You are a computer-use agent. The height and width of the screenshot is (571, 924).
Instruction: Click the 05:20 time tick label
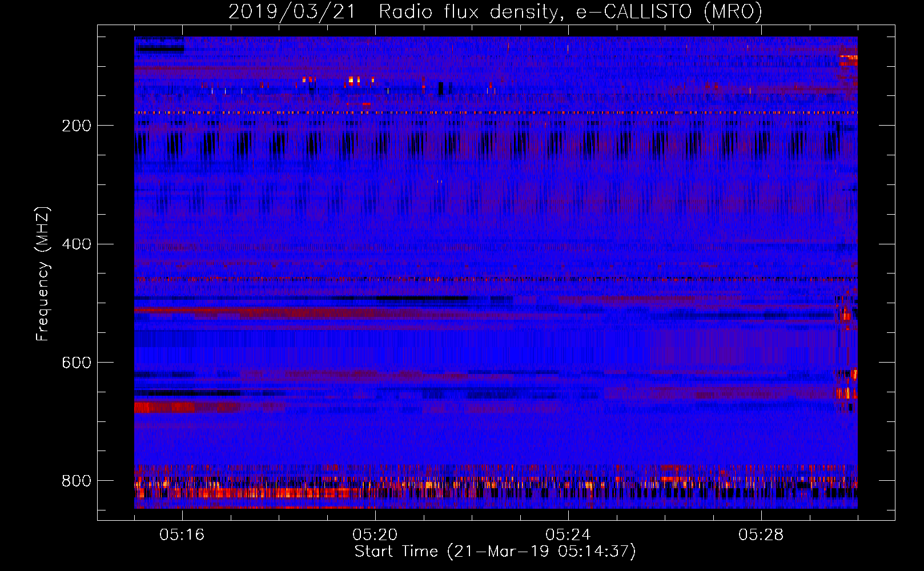(x=375, y=535)
